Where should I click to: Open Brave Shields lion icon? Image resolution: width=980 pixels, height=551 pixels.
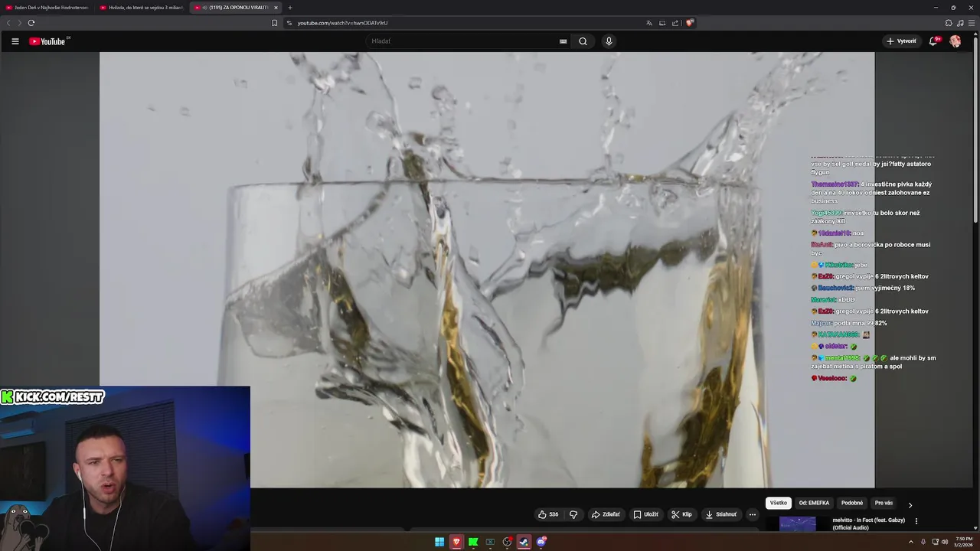[x=689, y=23]
